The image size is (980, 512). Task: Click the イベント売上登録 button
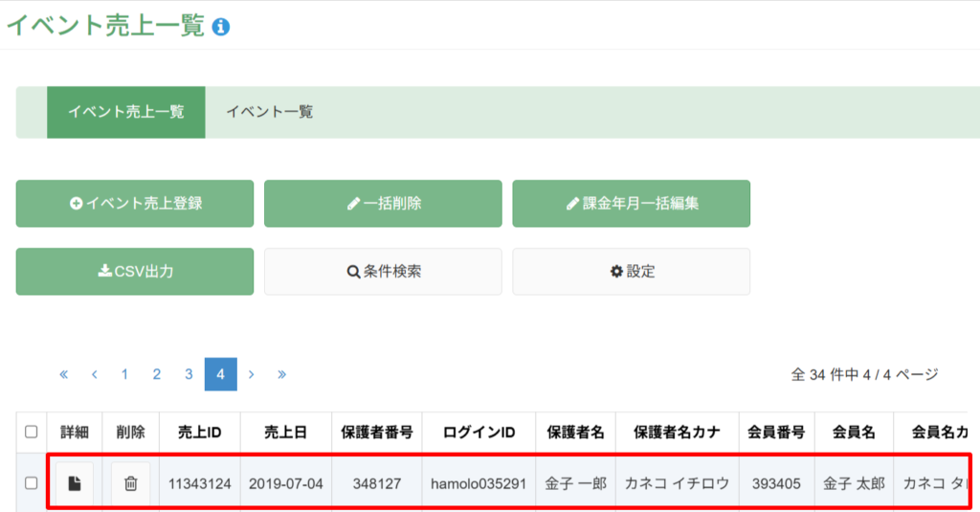[x=135, y=204]
